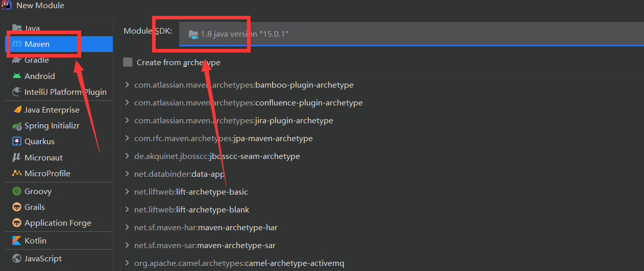Choose Maven module type
This screenshot has height=271, width=644.
point(59,44)
